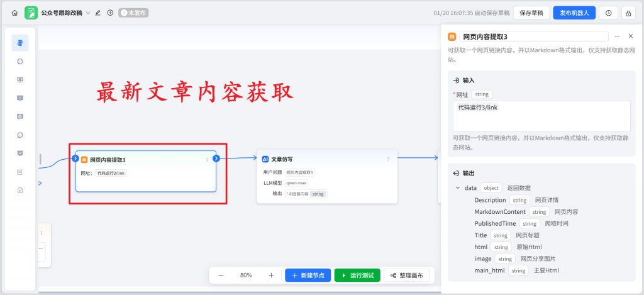Click the 80% zoom level value
This screenshot has height=295, width=644.
pyautogui.click(x=246, y=276)
